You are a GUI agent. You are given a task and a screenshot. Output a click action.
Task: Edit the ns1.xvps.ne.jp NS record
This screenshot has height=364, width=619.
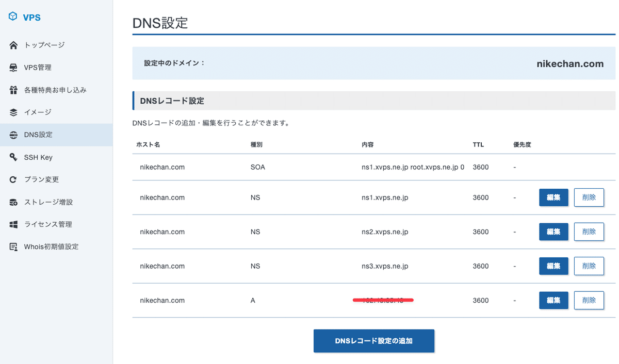tap(553, 197)
